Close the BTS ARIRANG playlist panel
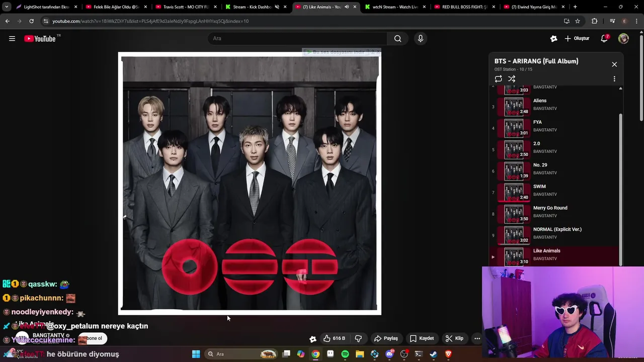Image resolution: width=644 pixels, height=362 pixels. click(x=614, y=64)
